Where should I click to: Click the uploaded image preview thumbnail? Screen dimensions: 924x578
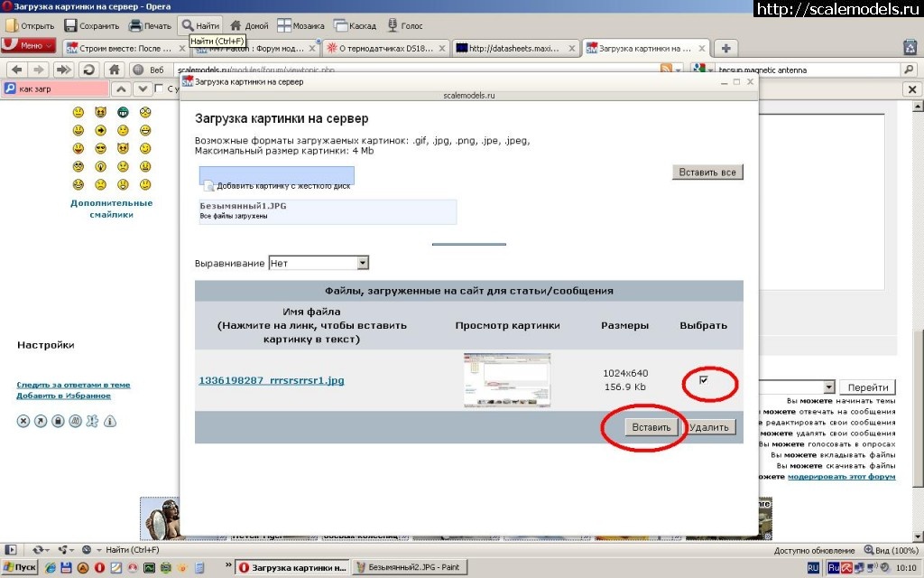click(507, 380)
